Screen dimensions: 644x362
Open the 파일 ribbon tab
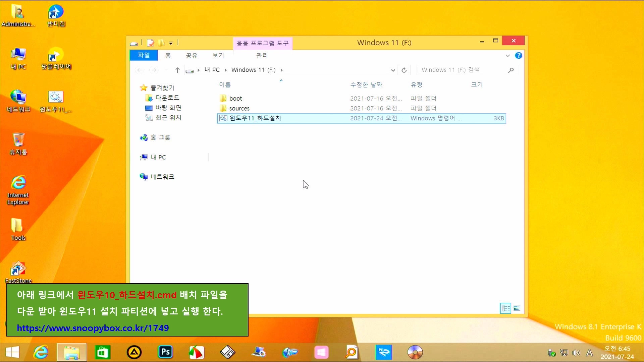pos(144,55)
